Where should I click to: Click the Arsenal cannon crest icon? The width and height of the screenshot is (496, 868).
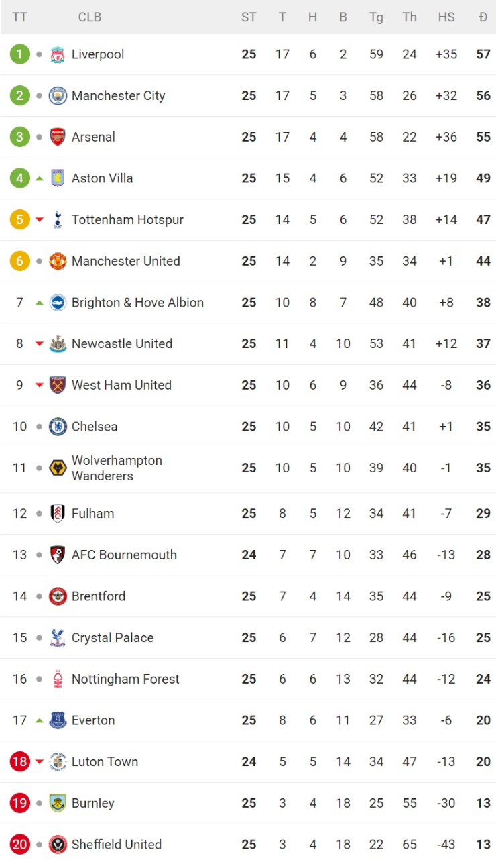58,137
